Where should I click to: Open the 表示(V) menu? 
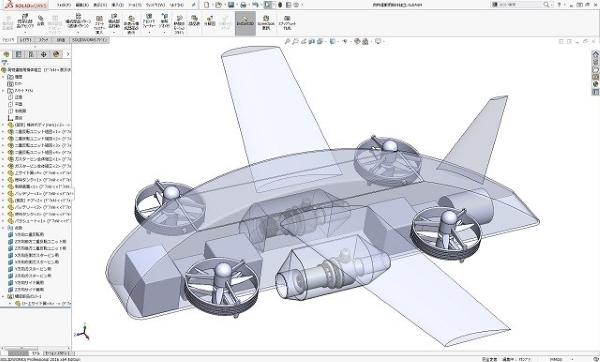pos(100,5)
